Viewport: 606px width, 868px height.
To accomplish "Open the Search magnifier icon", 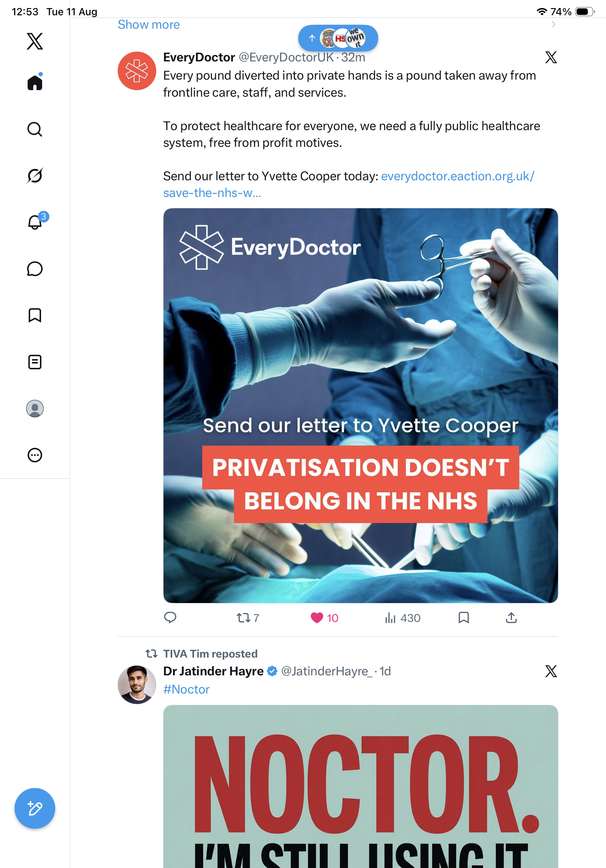I will coord(35,129).
